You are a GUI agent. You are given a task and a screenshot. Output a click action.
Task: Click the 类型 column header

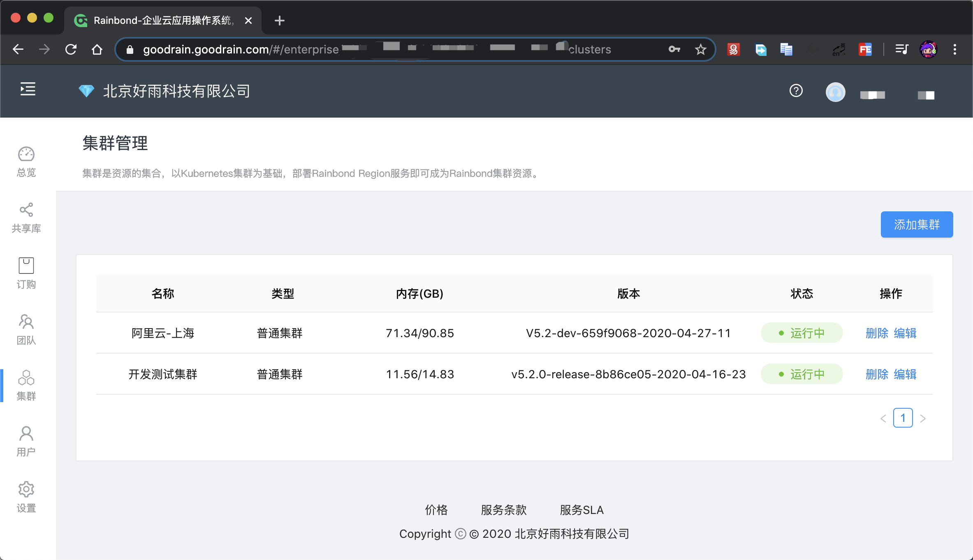(x=283, y=294)
